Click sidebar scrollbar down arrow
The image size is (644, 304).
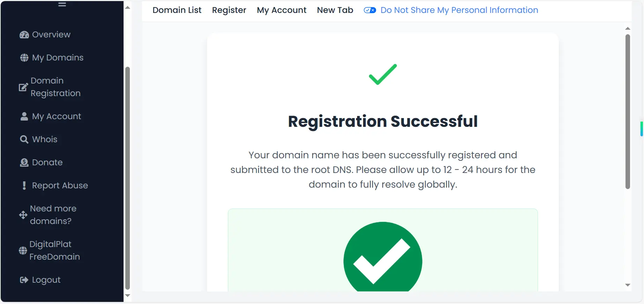pyautogui.click(x=128, y=296)
